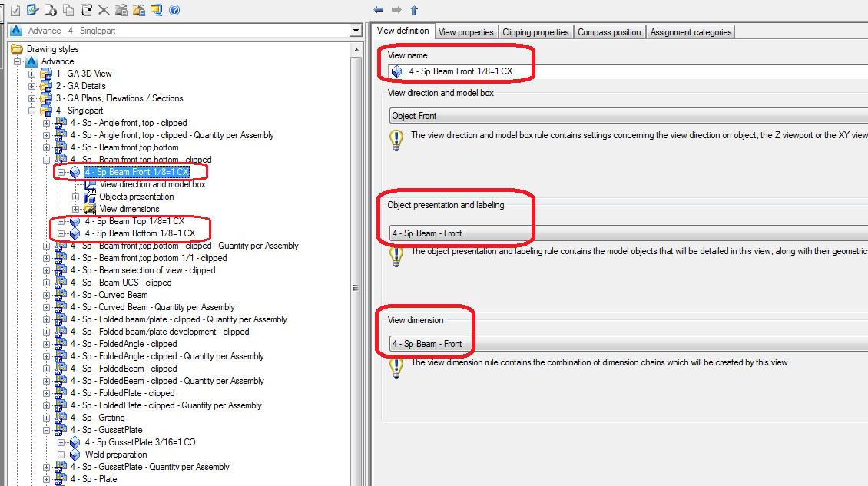Click the paste-copy toolbar icon beside copy
Image resolution: width=868 pixels, height=486 pixels.
click(x=86, y=10)
